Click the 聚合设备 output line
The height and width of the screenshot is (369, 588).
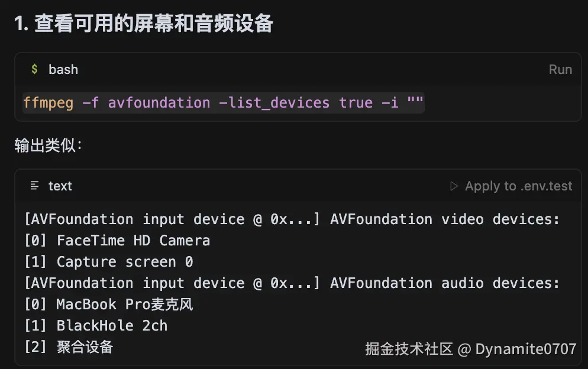69,347
